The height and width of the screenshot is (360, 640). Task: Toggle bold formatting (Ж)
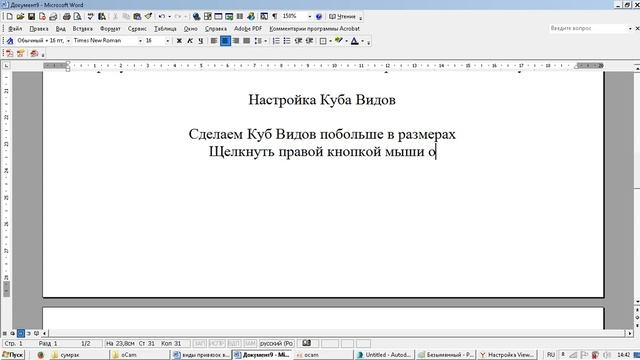[x=179, y=41]
